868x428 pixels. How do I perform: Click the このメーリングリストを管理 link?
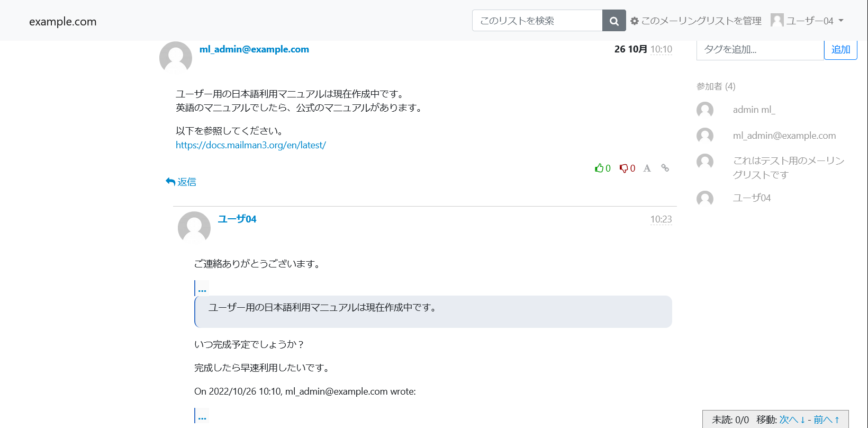coord(701,21)
